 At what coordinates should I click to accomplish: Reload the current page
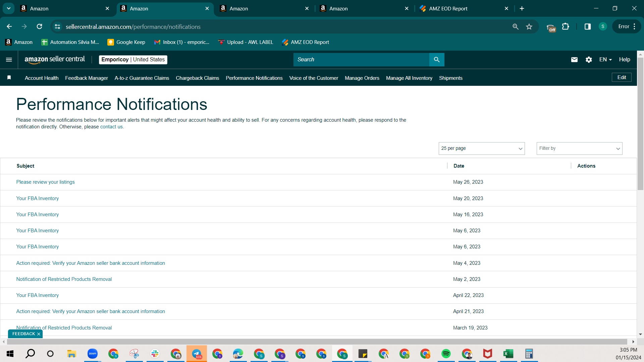pos(40,26)
